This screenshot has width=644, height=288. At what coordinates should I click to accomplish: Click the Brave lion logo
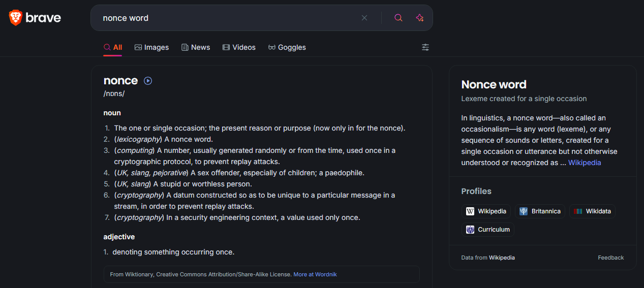click(16, 18)
